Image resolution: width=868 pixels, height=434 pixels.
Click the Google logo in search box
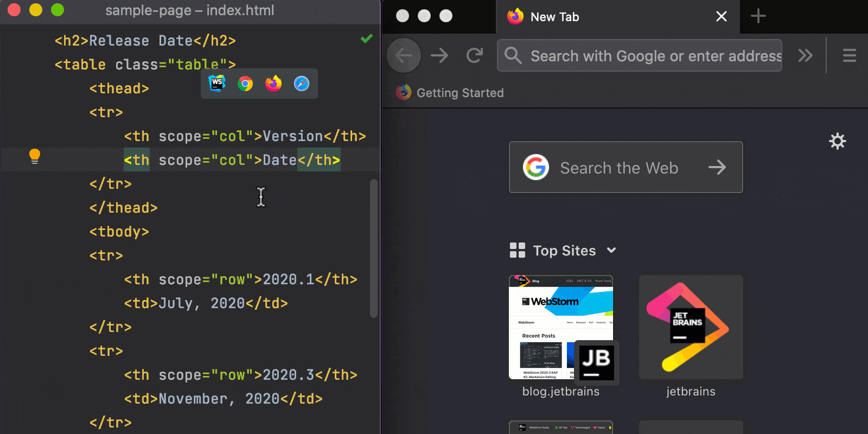pyautogui.click(x=536, y=167)
